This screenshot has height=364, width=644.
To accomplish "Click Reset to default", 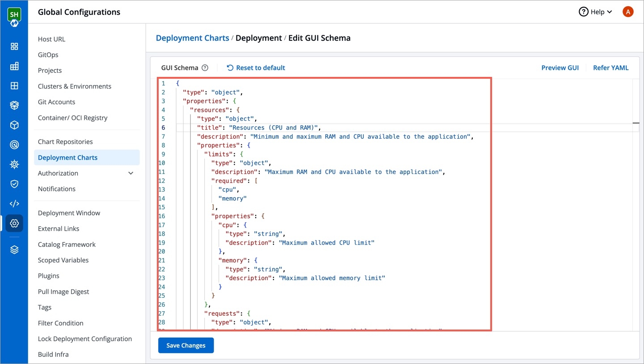I will (256, 68).
